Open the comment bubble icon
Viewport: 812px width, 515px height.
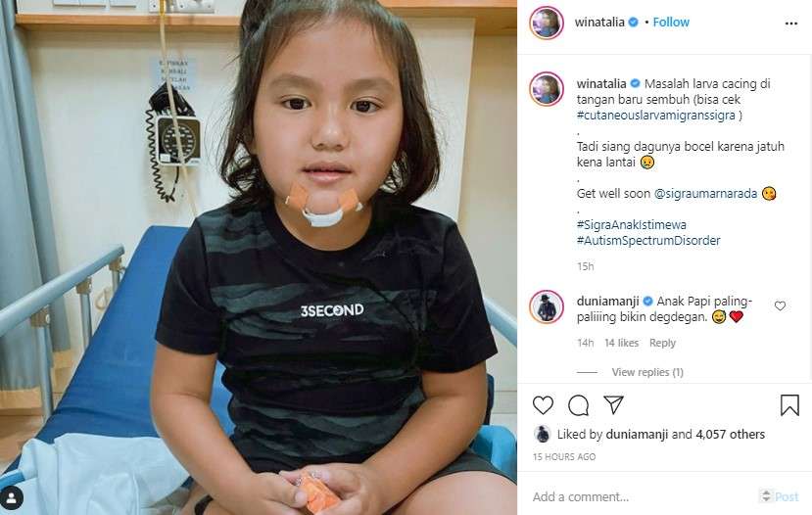(x=578, y=405)
